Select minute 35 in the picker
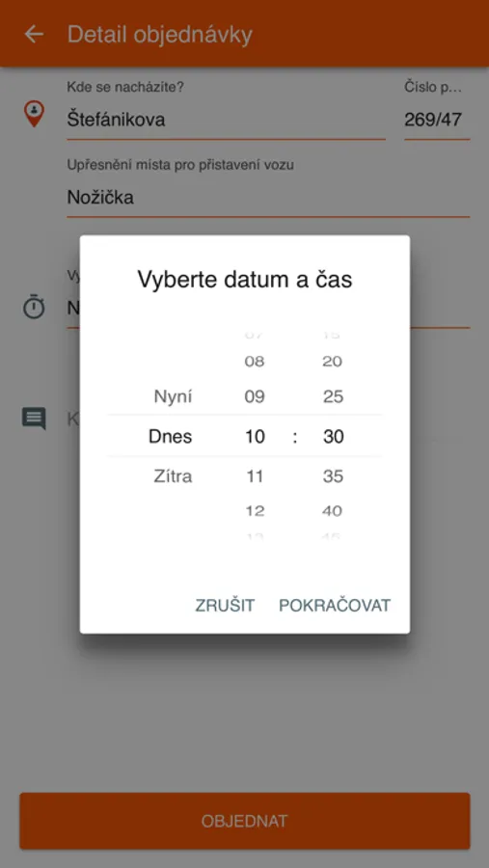489x868 pixels. 333,476
